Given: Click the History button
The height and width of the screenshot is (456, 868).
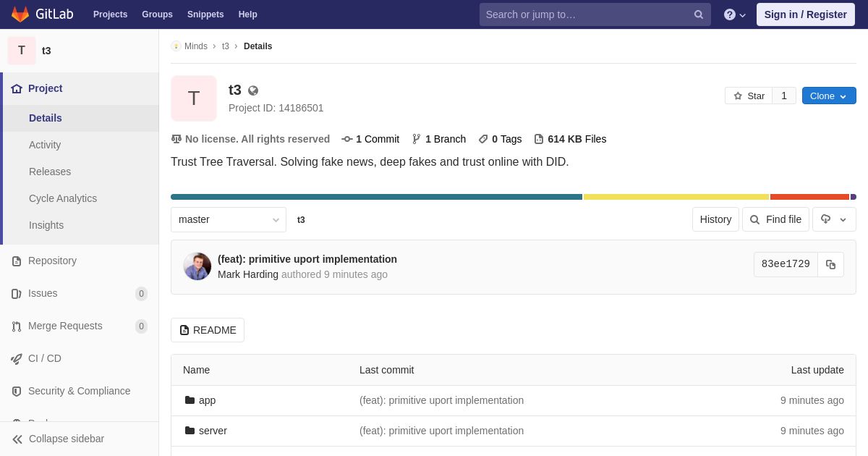Looking at the screenshot, I should [715, 219].
